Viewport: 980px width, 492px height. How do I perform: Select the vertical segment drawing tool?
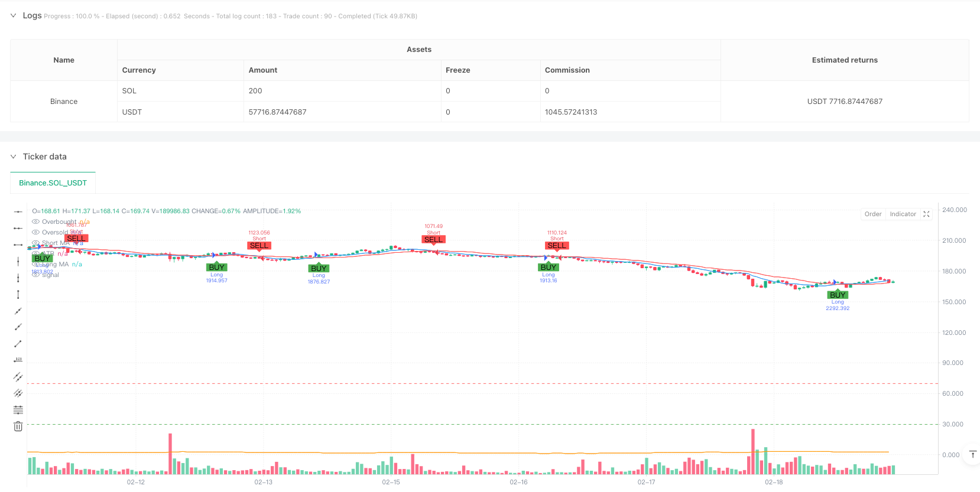[18, 294]
